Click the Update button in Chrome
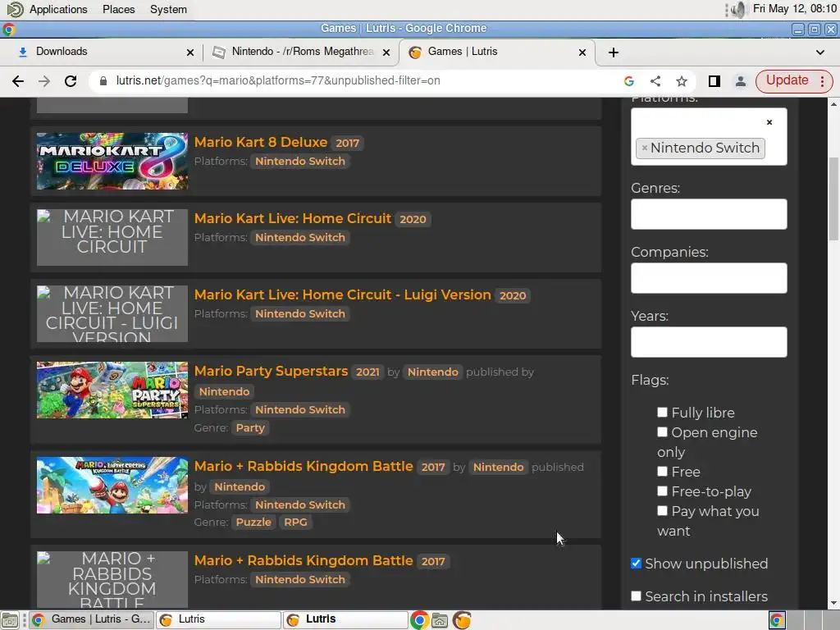Viewport: 840px width, 630px height. click(x=787, y=80)
